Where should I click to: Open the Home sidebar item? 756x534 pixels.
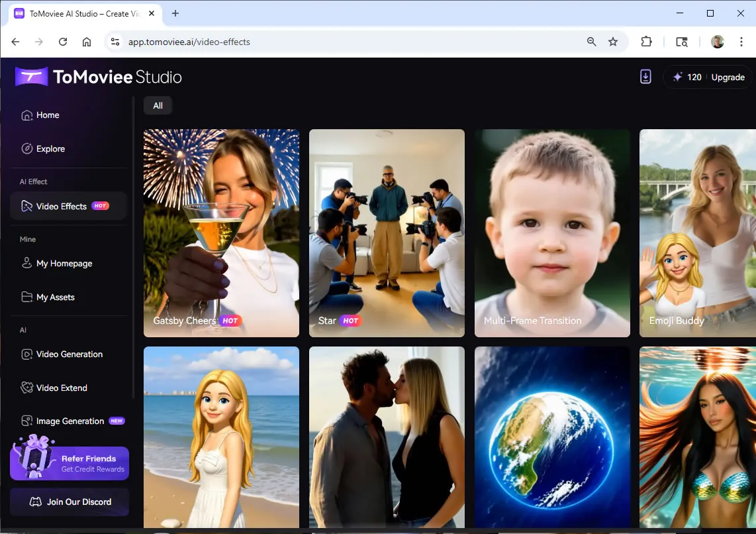tap(68, 115)
